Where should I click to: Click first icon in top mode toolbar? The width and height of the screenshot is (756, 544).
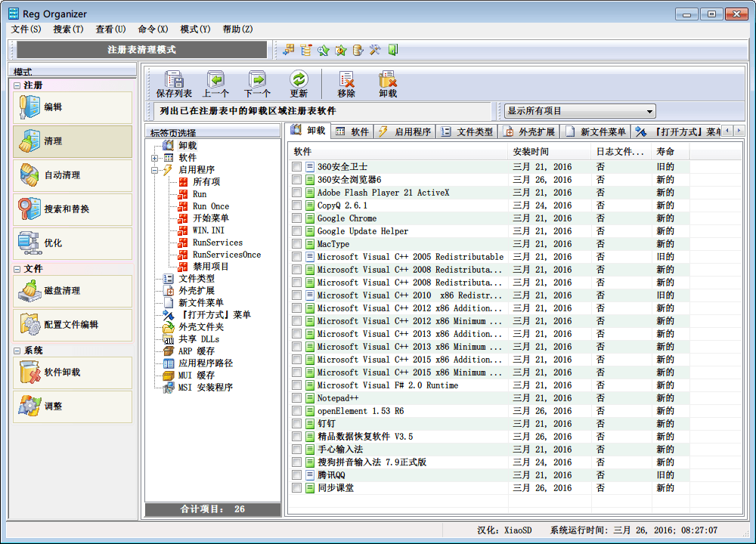coord(289,50)
